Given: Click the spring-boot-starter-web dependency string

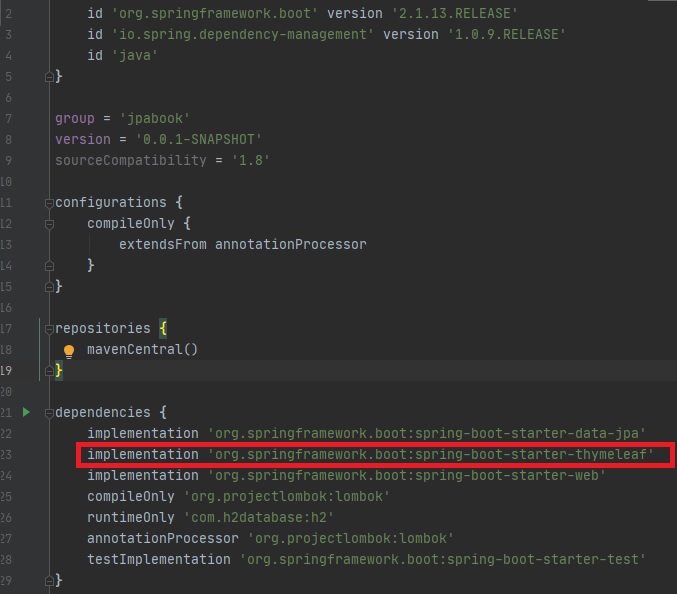Looking at the screenshot, I should 406,475.
